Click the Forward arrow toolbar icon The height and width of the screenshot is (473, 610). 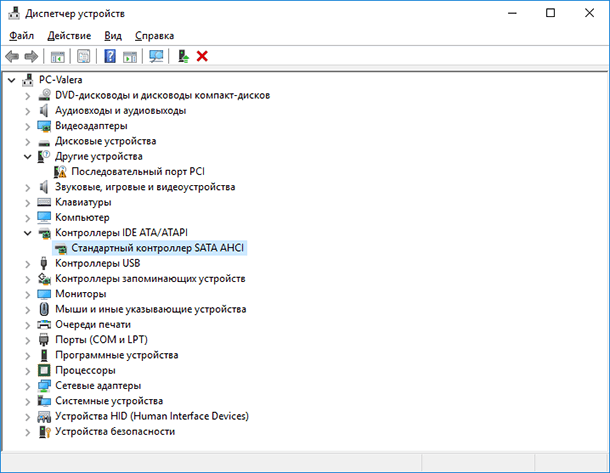31,56
